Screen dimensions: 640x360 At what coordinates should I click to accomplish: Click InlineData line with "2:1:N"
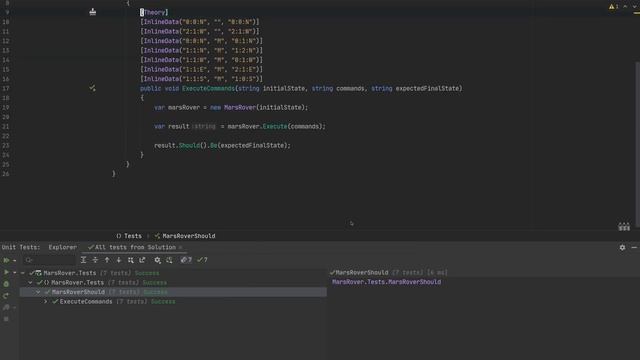click(200, 31)
